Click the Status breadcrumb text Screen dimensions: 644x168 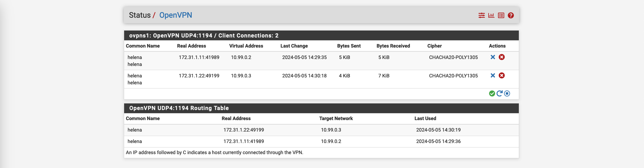click(x=140, y=15)
